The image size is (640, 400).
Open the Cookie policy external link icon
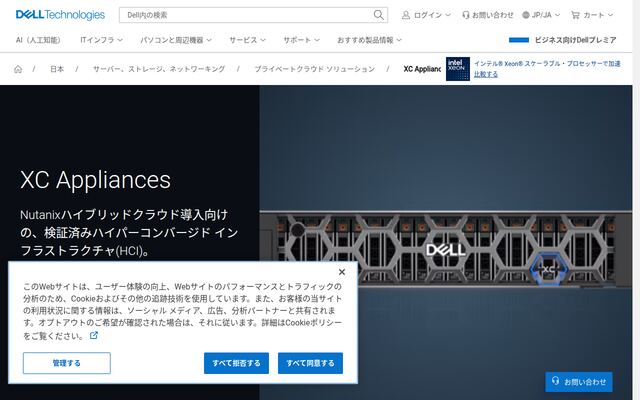tap(94, 335)
